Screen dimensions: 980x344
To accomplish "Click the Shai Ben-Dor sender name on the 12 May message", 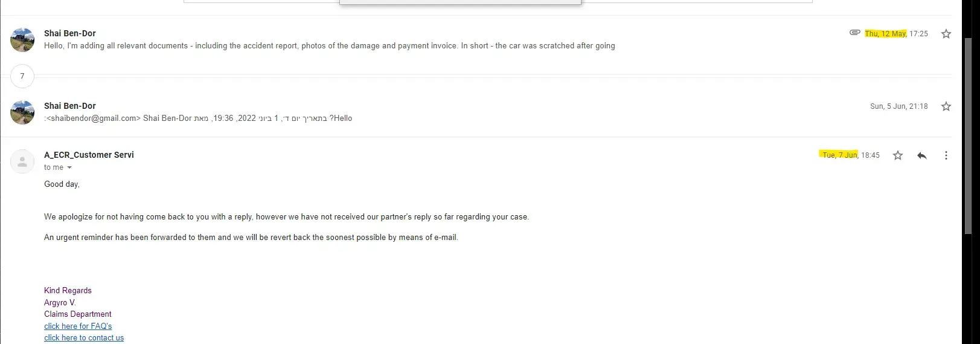I will click(70, 33).
